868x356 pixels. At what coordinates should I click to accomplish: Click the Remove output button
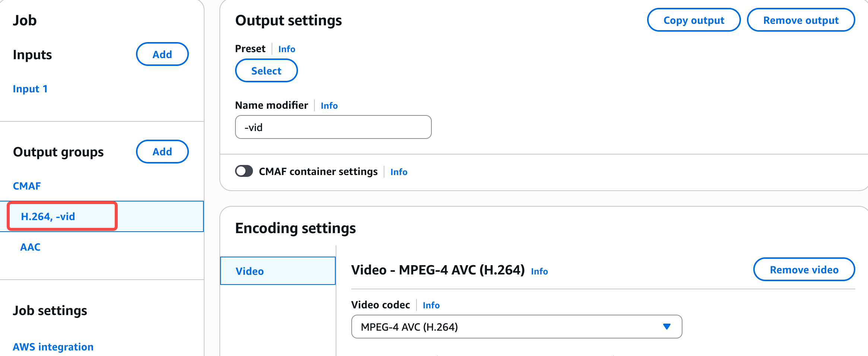coord(801,20)
